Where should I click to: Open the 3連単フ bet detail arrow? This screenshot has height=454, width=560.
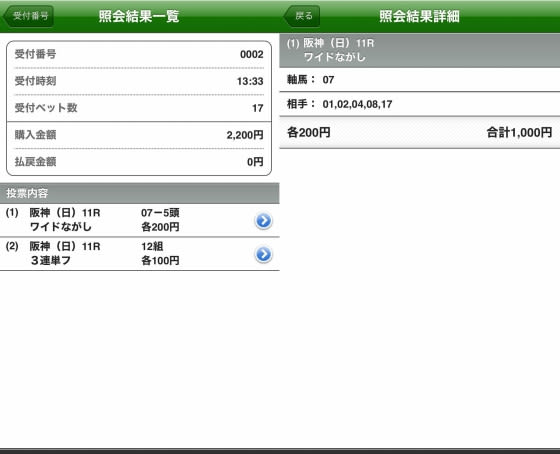[263, 254]
